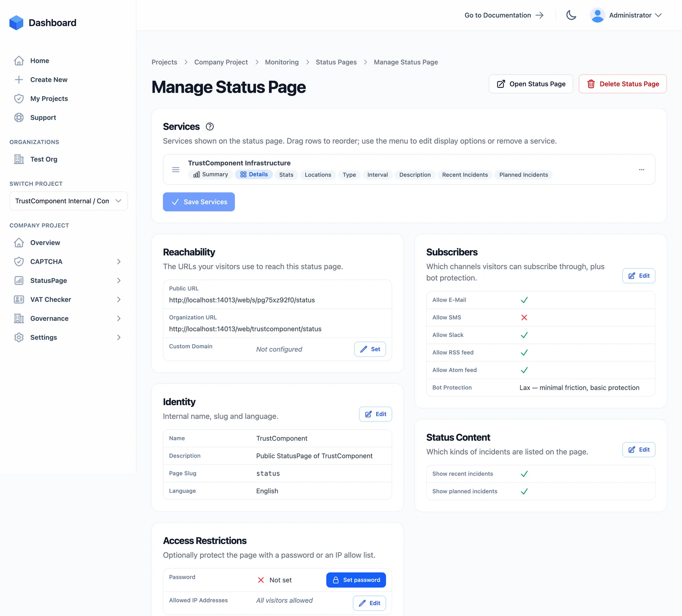682x616 pixels.
Task: Click the Delete Status Page button
Action: (623, 84)
